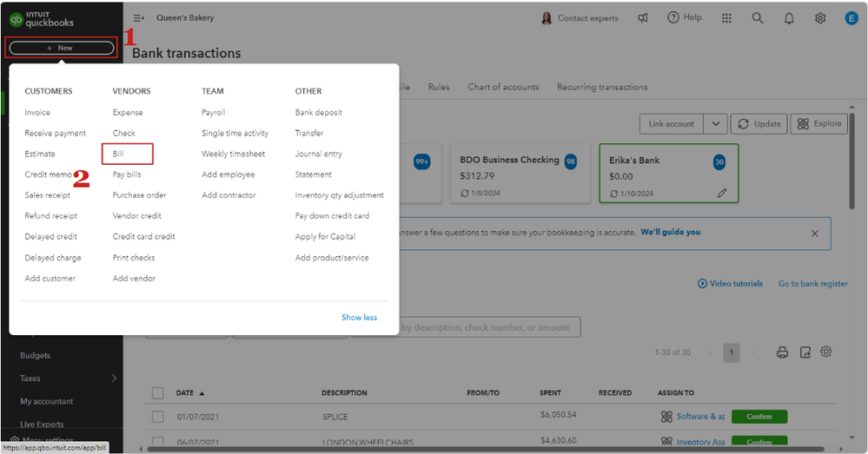Image resolution: width=868 pixels, height=454 pixels.
Task: Select Bill under Vendors menu
Action: click(x=119, y=154)
